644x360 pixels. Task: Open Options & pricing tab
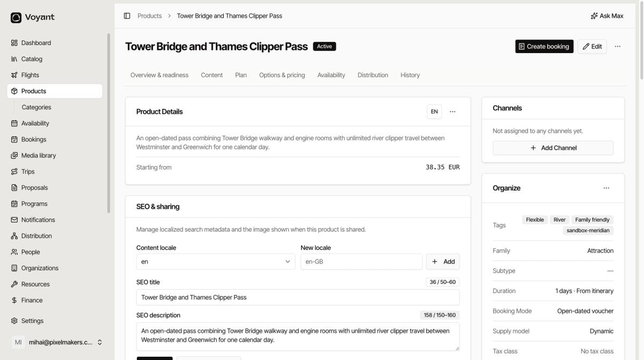pos(282,75)
